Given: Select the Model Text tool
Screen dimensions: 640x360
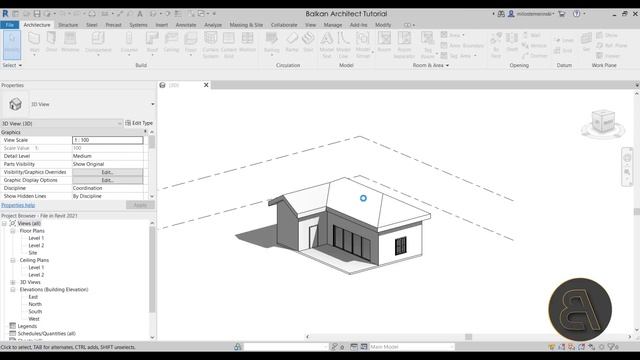Looking at the screenshot, I should click(327, 44).
